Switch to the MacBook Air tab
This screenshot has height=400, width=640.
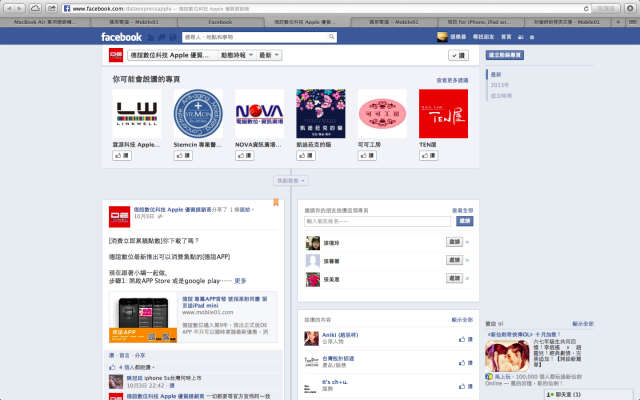click(45, 22)
